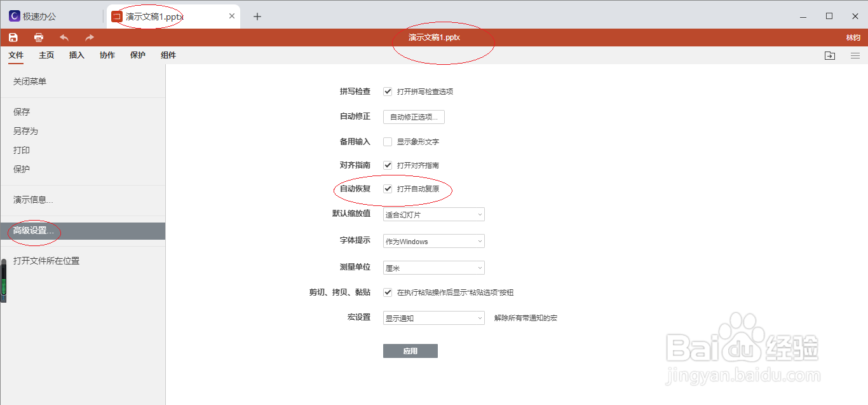
Task: Disable 打开拼写检查选项 checkbox
Action: (388, 91)
